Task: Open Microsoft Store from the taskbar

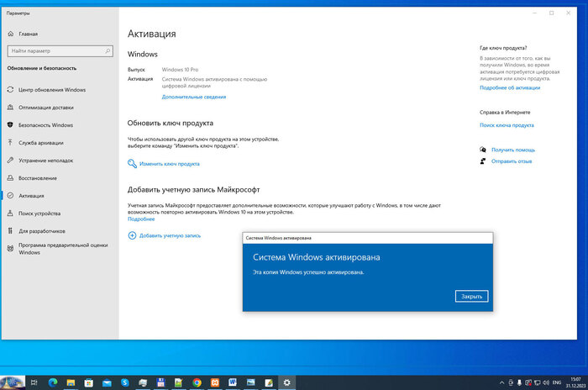Action: pyautogui.click(x=89, y=382)
